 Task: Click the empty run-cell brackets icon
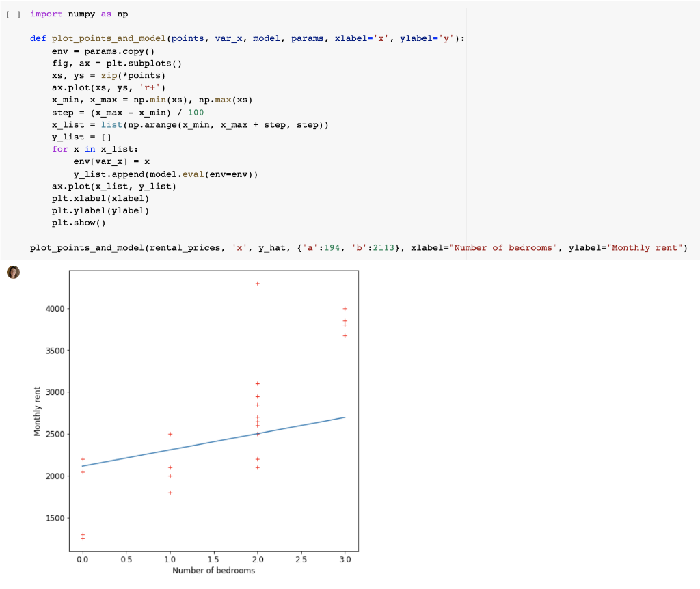pyautogui.click(x=12, y=13)
